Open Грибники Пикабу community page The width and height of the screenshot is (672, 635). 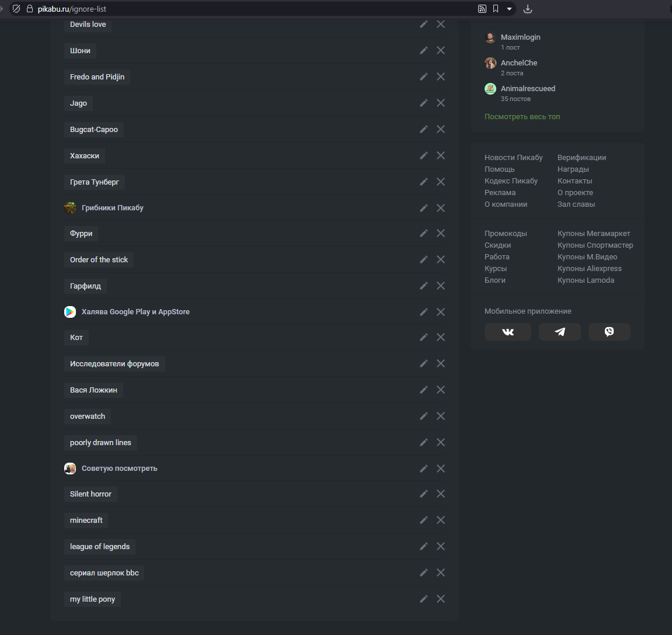[112, 208]
